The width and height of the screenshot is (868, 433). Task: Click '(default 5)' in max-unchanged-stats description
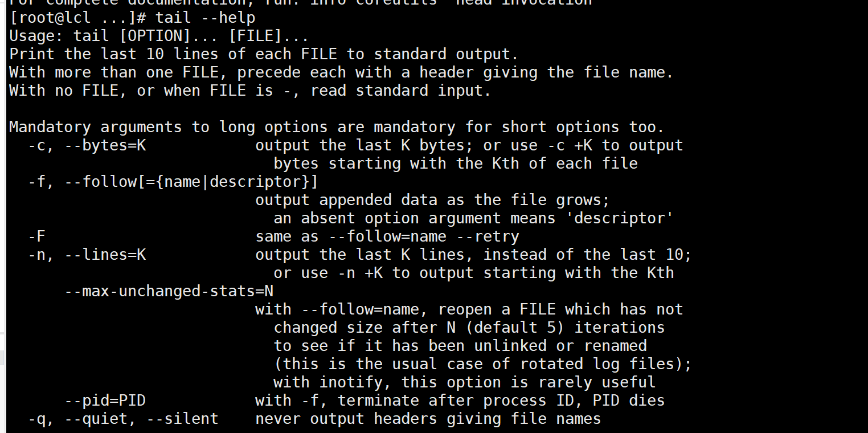(x=515, y=328)
